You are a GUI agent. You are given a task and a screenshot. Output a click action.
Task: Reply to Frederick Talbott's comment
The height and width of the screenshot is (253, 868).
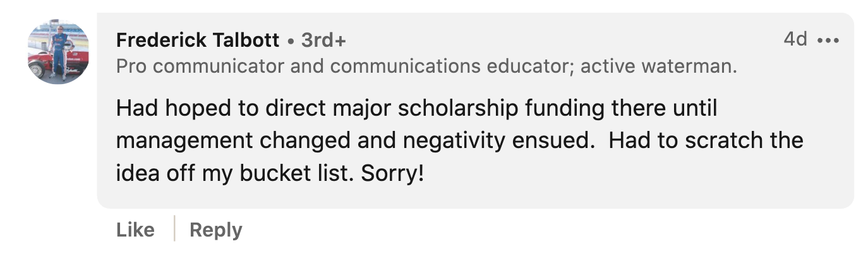[x=215, y=230]
